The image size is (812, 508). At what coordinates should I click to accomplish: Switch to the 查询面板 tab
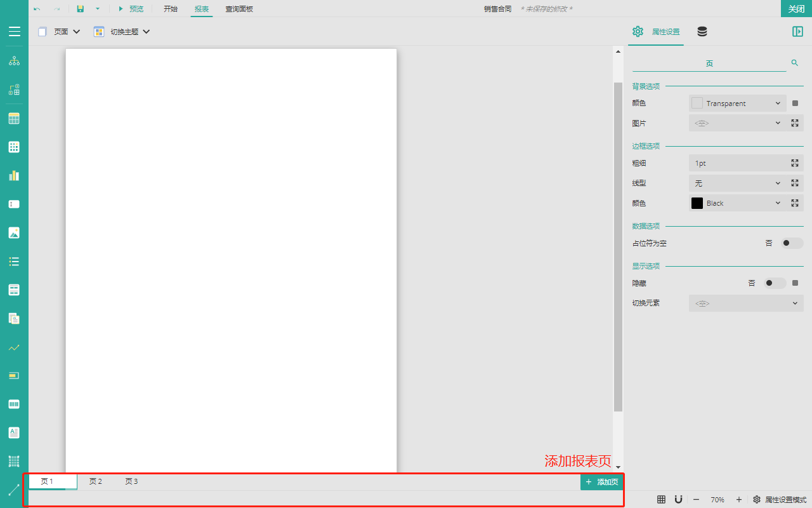point(239,9)
